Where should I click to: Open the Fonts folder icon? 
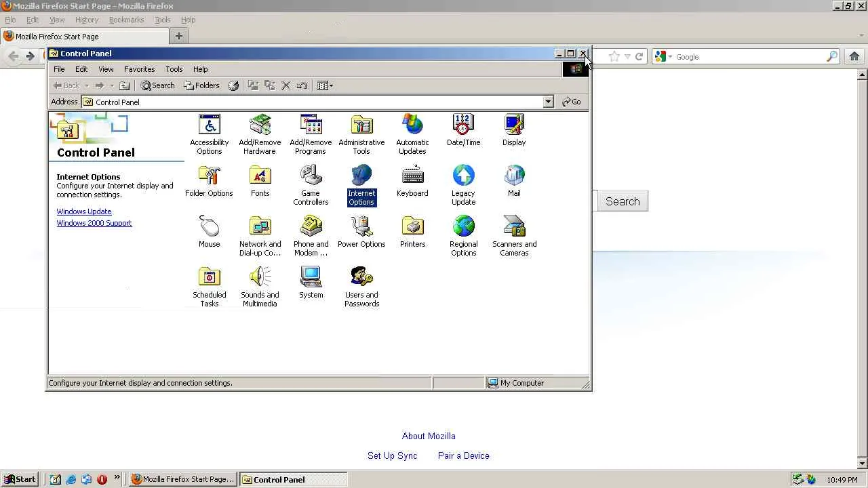pyautogui.click(x=260, y=181)
